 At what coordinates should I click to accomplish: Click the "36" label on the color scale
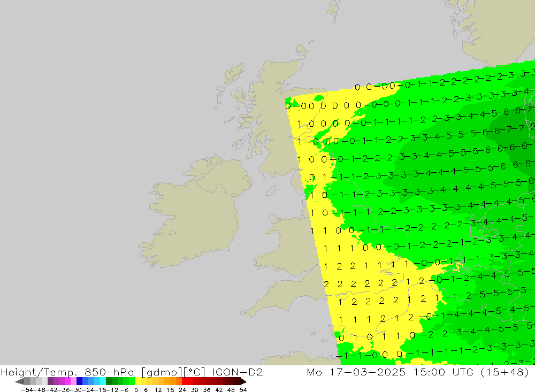click(x=207, y=390)
